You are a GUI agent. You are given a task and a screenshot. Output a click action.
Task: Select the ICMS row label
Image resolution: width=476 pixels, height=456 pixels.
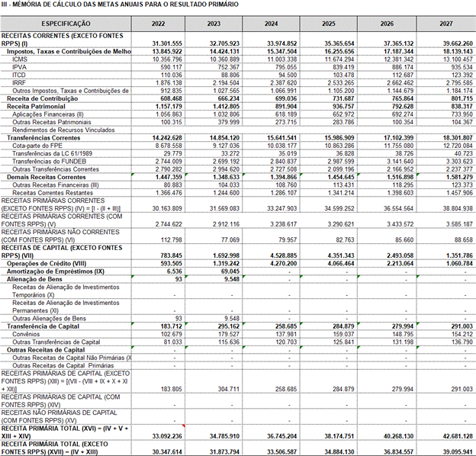pos(21,59)
